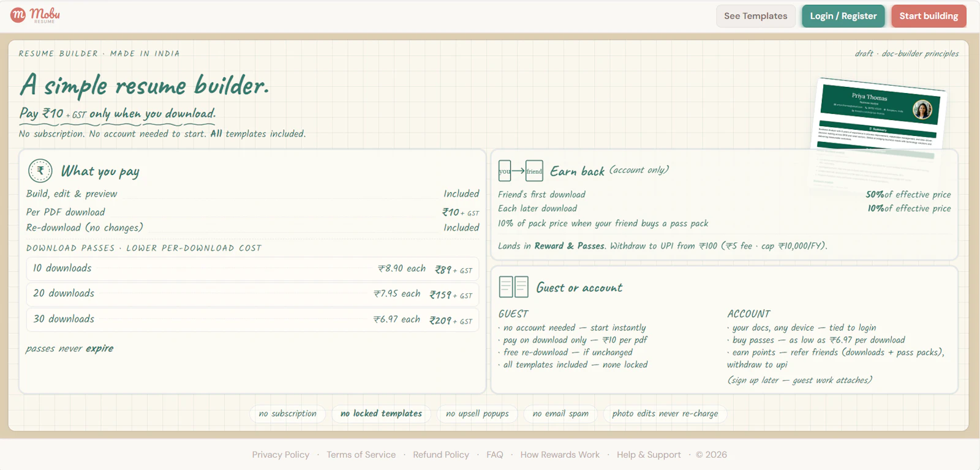
Task: Click 'buy passes — as low as ₹6.97' bullet
Action: [x=816, y=340]
